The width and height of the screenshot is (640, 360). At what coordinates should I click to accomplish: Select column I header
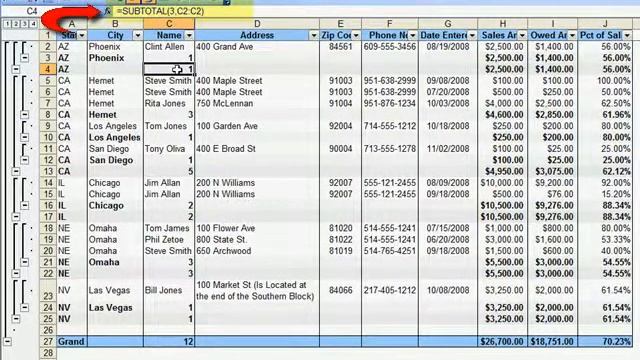pos(553,24)
